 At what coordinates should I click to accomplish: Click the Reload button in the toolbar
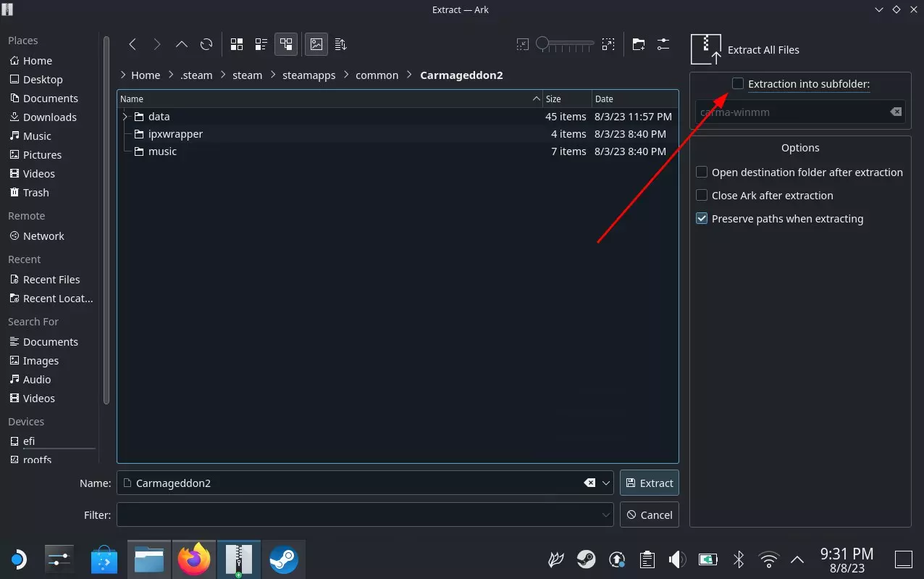(x=206, y=45)
